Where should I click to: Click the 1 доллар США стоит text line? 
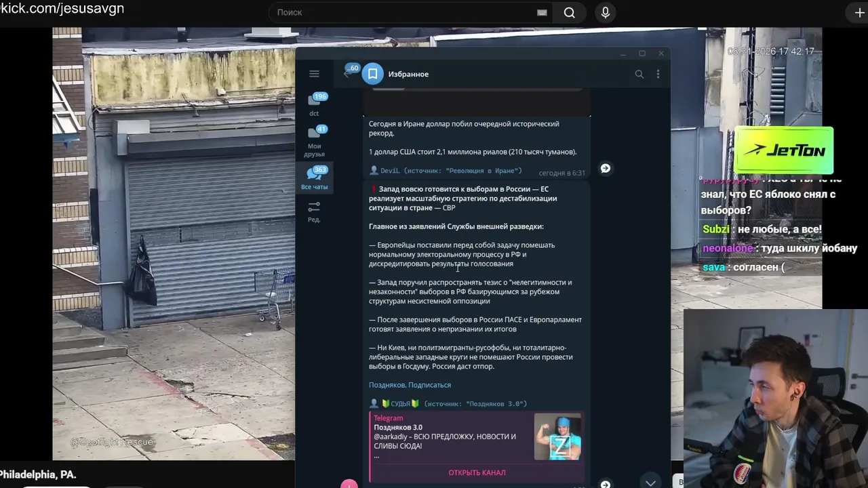tap(473, 152)
